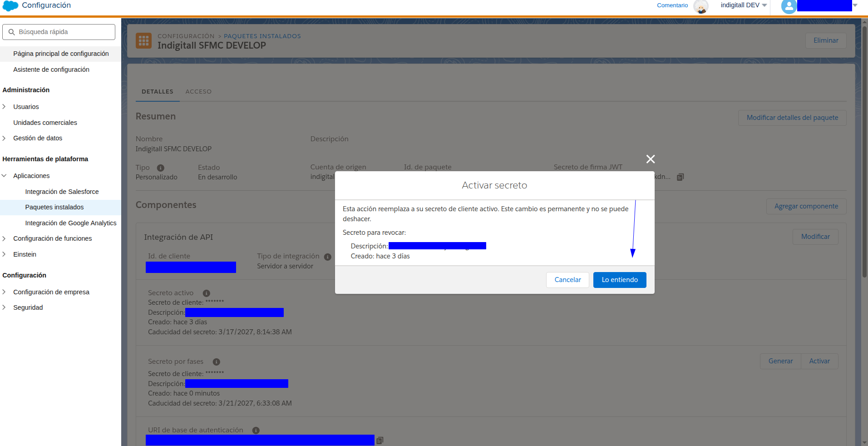Click info icon next to Secreto activo

click(x=206, y=293)
